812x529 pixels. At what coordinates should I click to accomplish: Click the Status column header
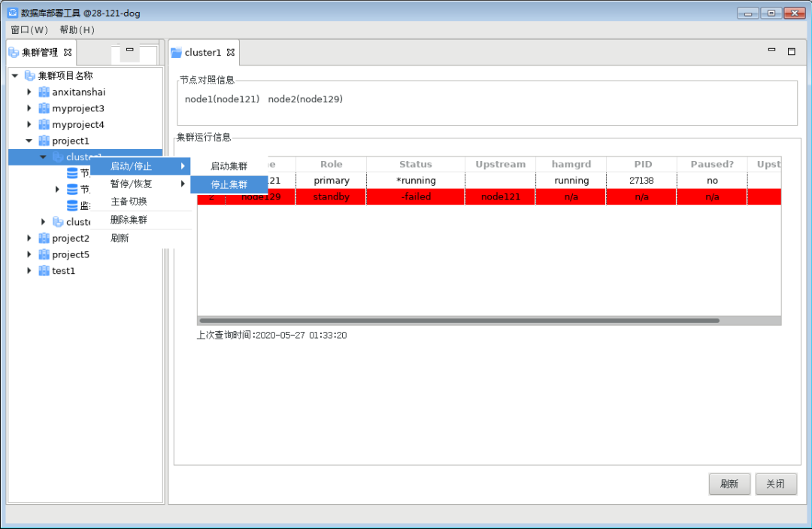pos(415,164)
